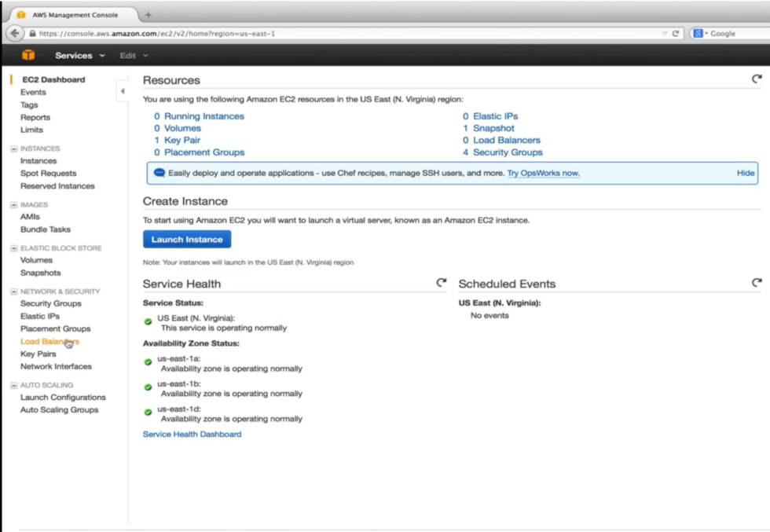Click the browser URL address field
The image size is (770, 532).
pyautogui.click(x=346, y=34)
